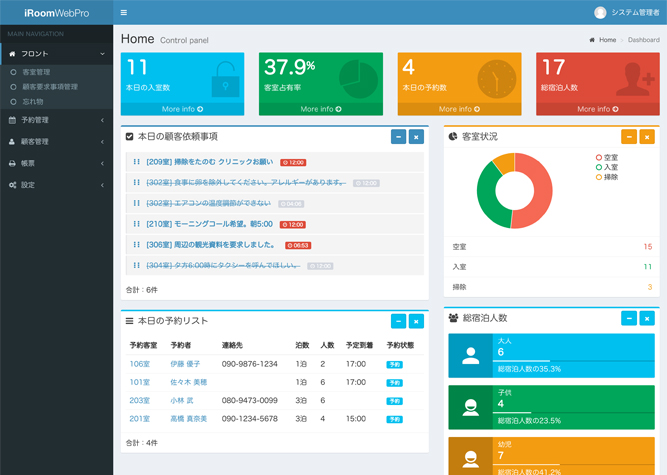
Task: Click the 予約 status badge for 201室
Action: [x=394, y=419]
